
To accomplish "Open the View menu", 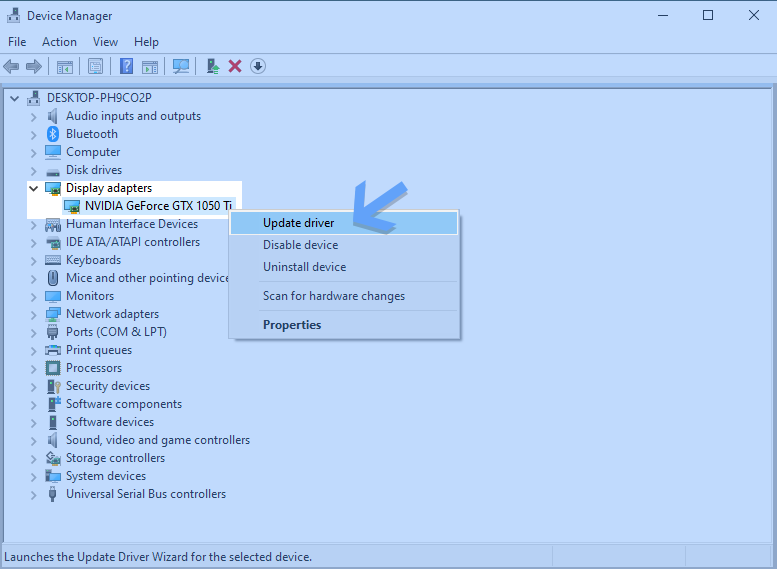I will coord(105,42).
